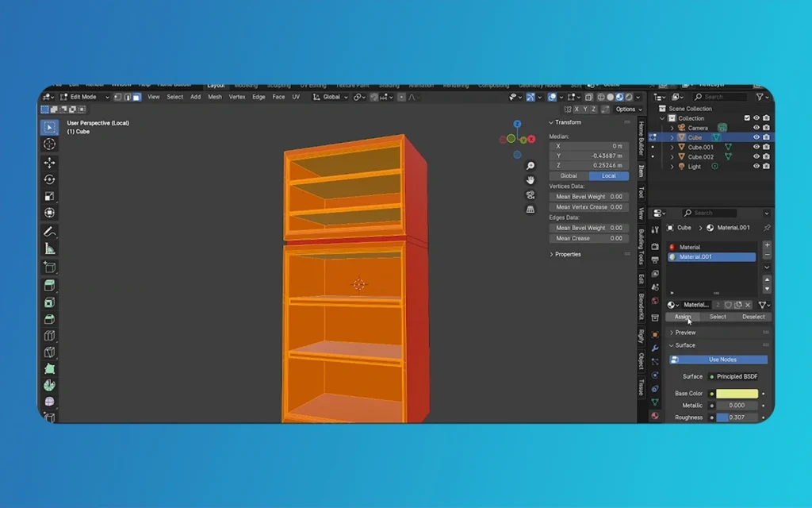
Task: Expand the Preview section
Action: tap(685, 333)
